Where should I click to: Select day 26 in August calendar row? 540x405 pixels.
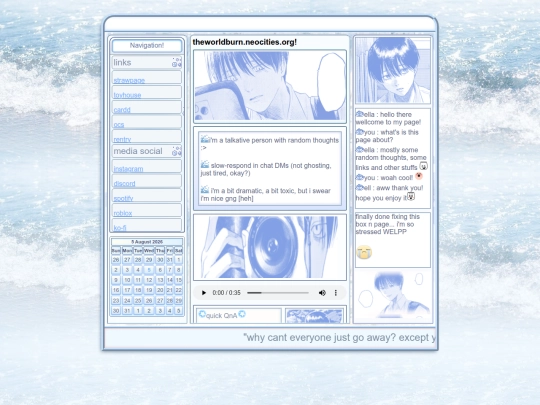tap(149, 300)
